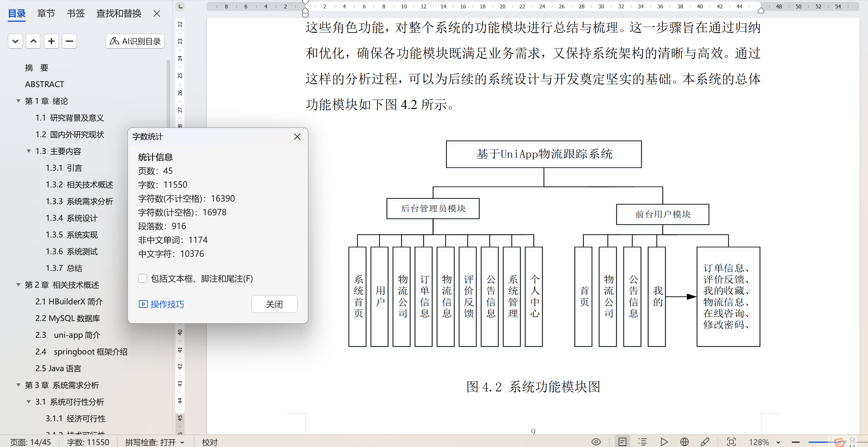Click the fit-page fullscreen icon
The height and width of the screenshot is (447, 868).
click(x=731, y=442)
